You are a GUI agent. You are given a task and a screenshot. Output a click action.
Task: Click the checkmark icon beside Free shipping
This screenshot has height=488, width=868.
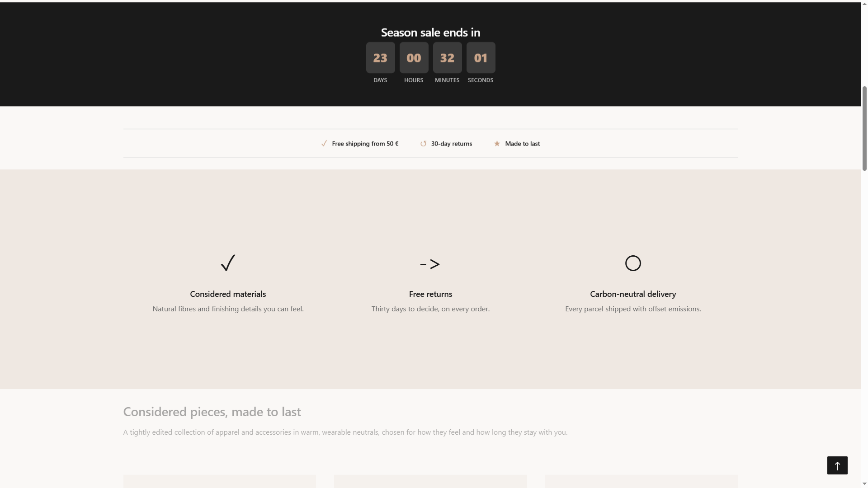(x=324, y=144)
